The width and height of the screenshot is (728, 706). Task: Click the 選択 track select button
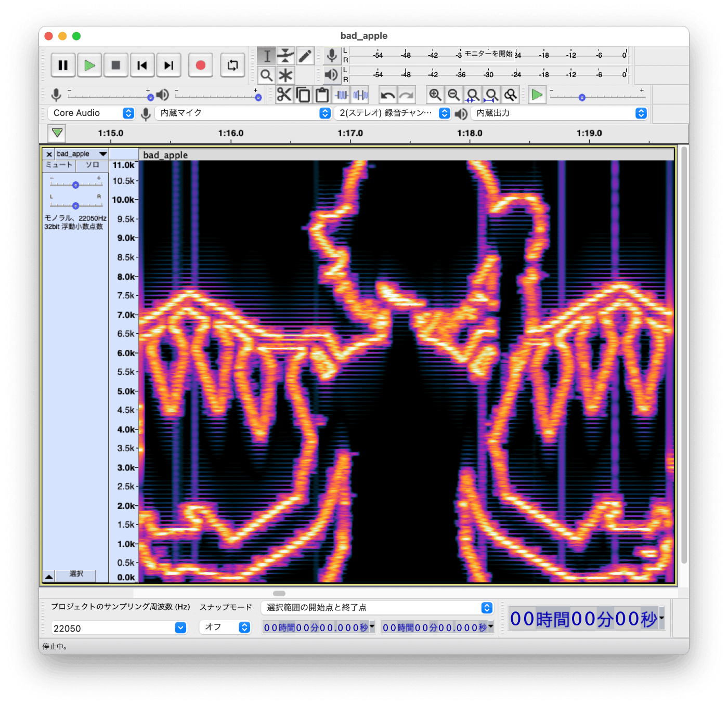point(76,574)
